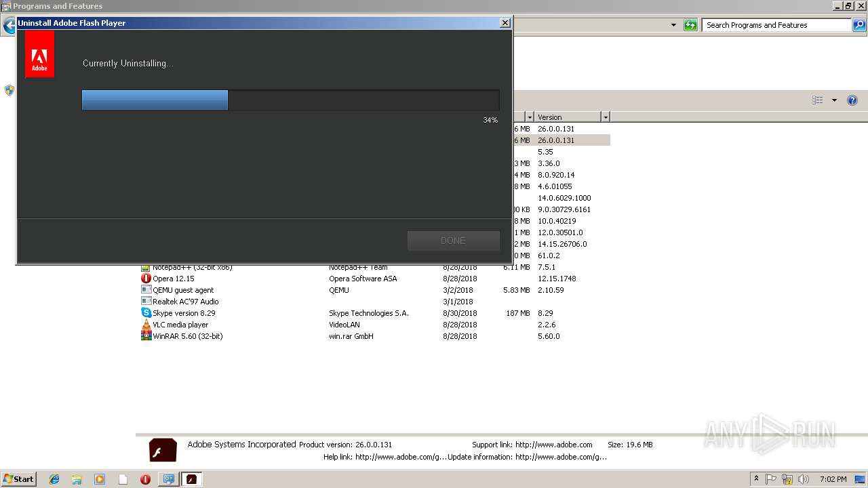This screenshot has width=868, height=488.
Task: Click the greyed DONE button
Action: (453, 241)
